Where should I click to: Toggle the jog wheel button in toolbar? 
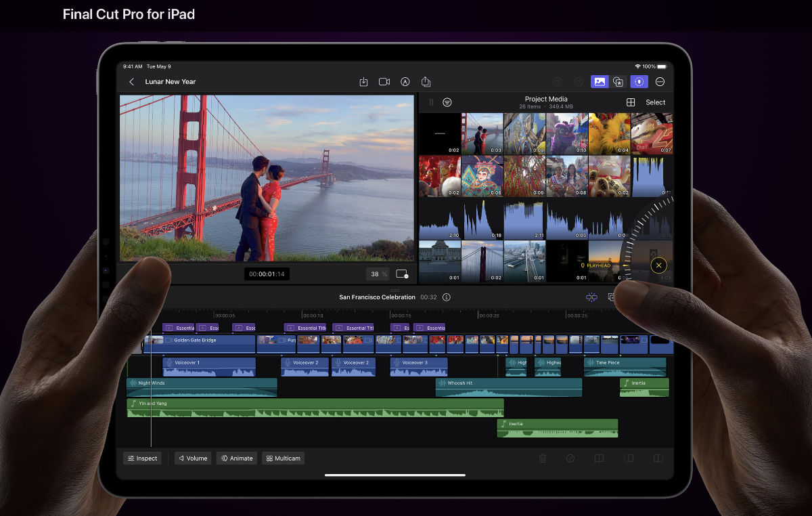click(639, 82)
